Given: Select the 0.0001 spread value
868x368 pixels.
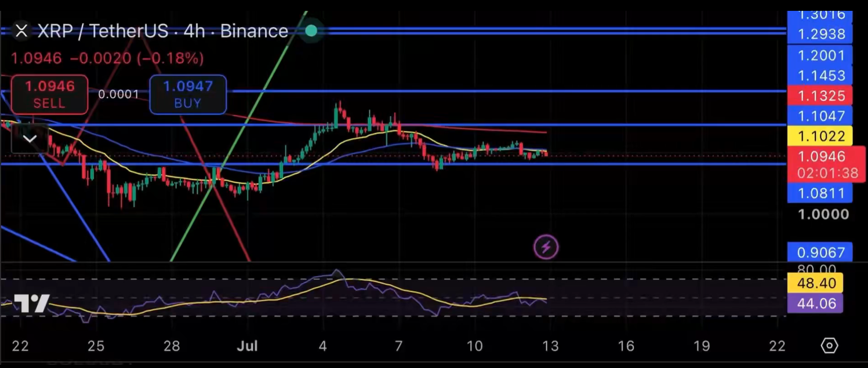Looking at the screenshot, I should 118,94.
